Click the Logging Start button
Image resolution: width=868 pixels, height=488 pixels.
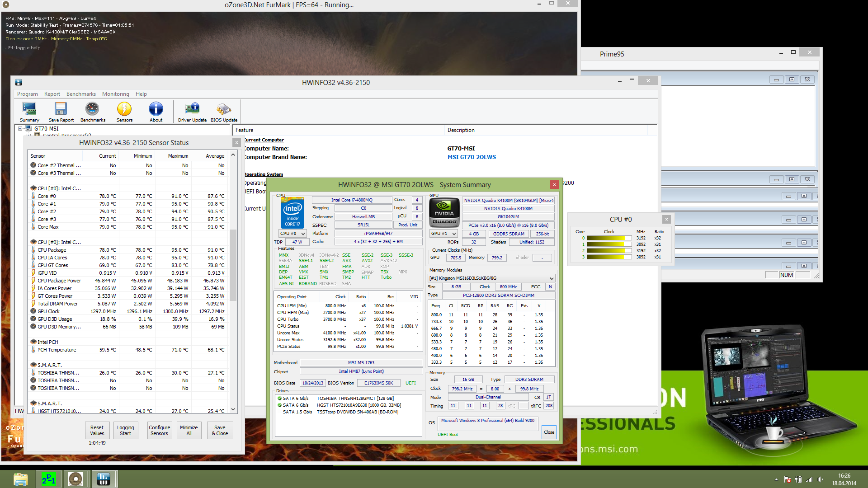point(125,430)
